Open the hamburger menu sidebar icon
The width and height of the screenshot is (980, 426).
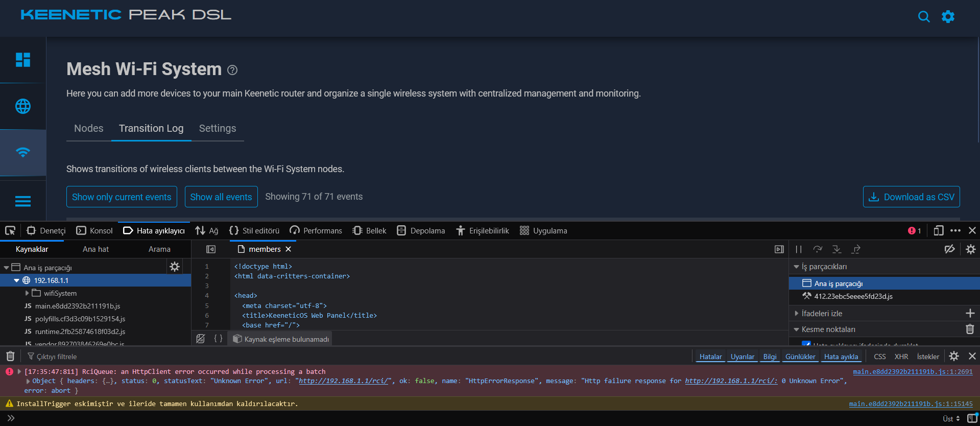[x=23, y=201]
